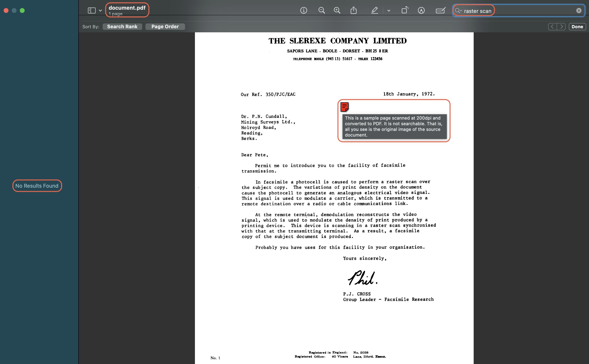Zoom in using the magnifier plus icon

tap(337, 10)
